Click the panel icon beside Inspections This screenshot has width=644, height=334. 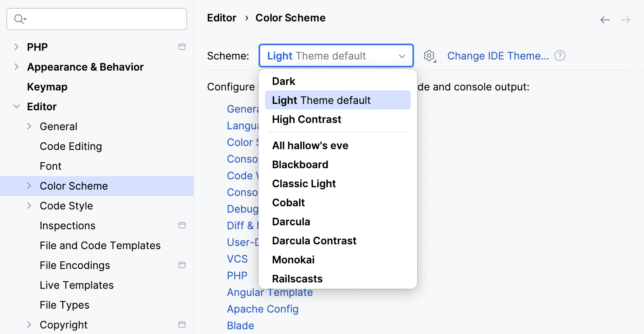(x=182, y=225)
